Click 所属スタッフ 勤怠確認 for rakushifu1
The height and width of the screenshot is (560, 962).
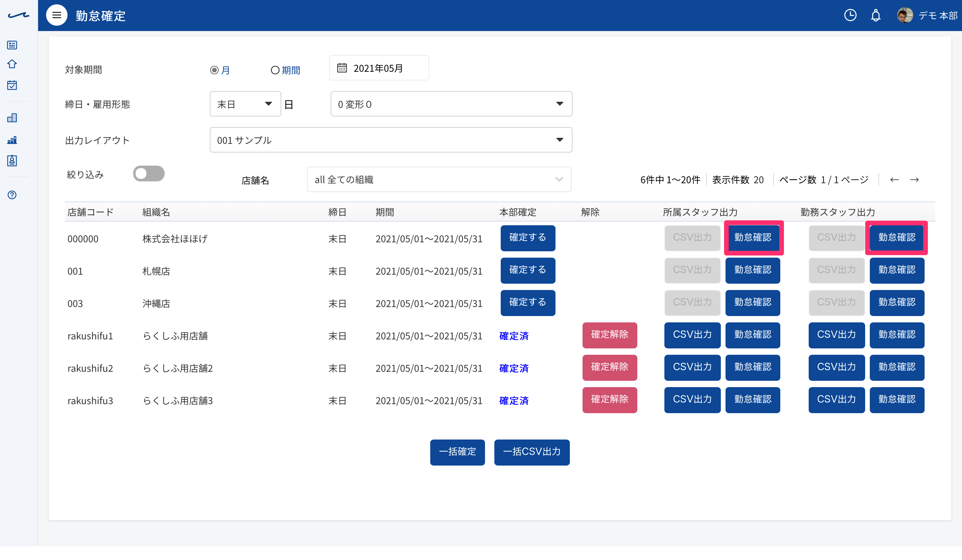(x=753, y=335)
